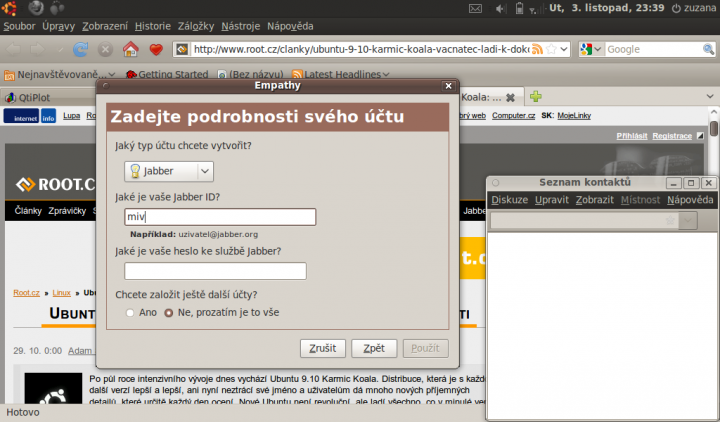Click the Registrace link on root.cz

[672, 136]
